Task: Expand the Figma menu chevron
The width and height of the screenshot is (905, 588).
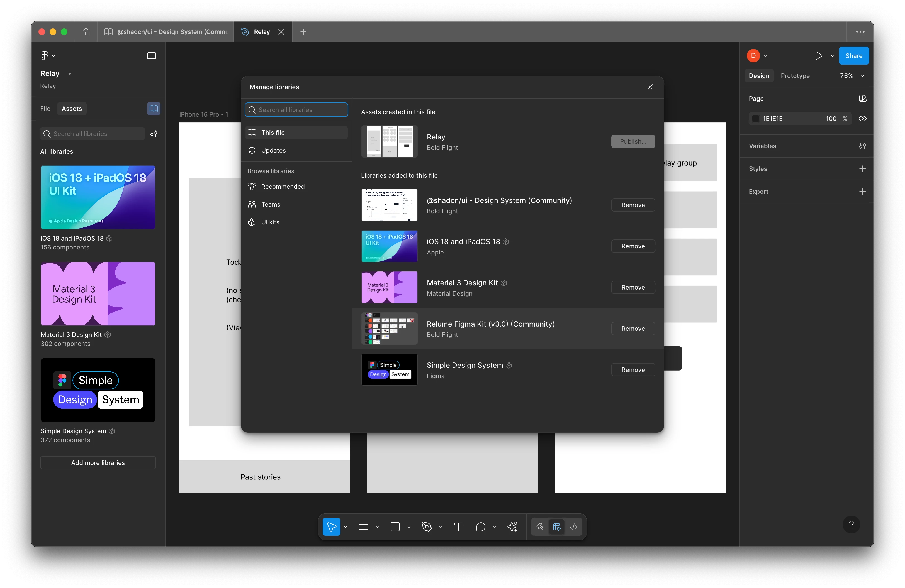Action: point(53,56)
